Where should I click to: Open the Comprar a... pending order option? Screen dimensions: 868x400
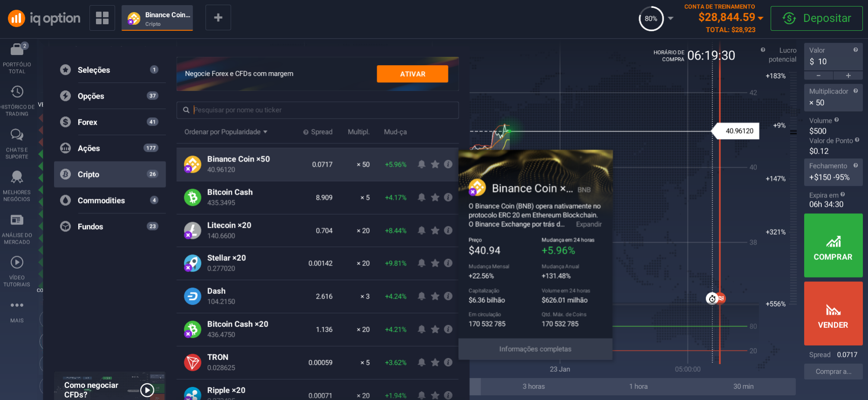[833, 372]
